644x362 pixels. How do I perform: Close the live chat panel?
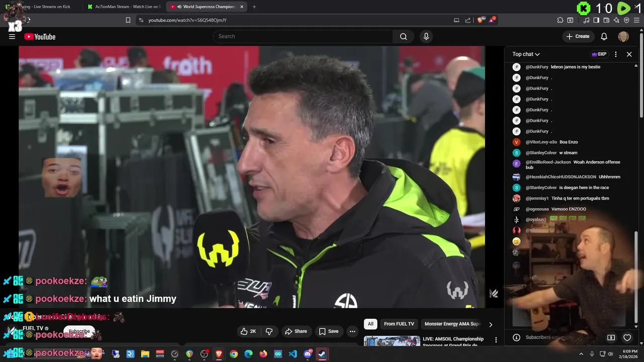[629, 54]
